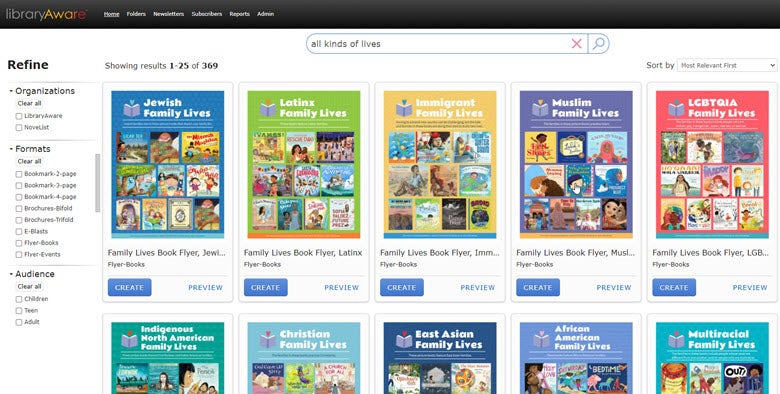This screenshot has width=780, height=394.
Task: Tick the Children audience checkbox
Action: [19, 299]
